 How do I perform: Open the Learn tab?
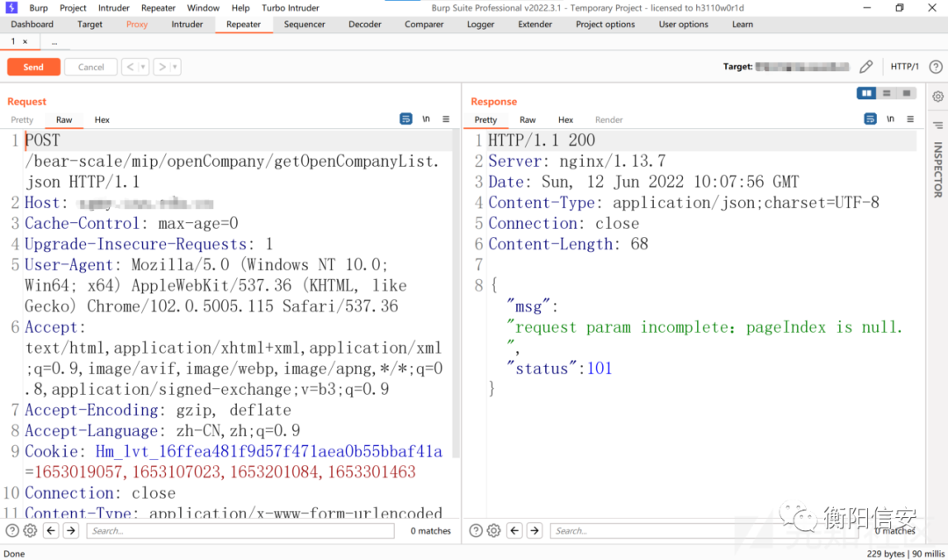pyautogui.click(x=743, y=25)
